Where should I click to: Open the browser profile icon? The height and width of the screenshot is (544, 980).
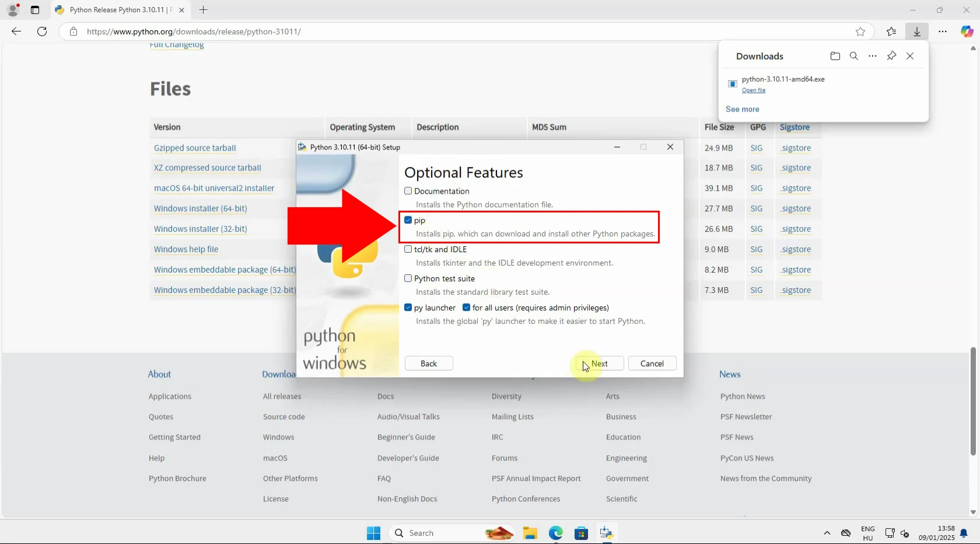[13, 10]
